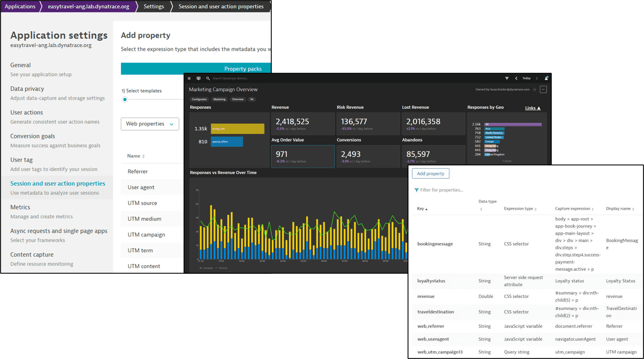Click the Select templates step slider dot
Image resolution: width=644 pixels, height=359 pixels.
click(125, 99)
